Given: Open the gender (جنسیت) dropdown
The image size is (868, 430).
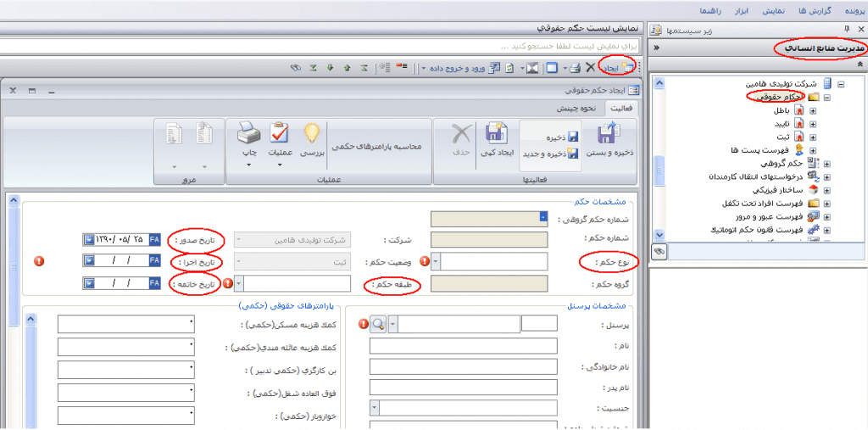Looking at the screenshot, I should pos(374,409).
